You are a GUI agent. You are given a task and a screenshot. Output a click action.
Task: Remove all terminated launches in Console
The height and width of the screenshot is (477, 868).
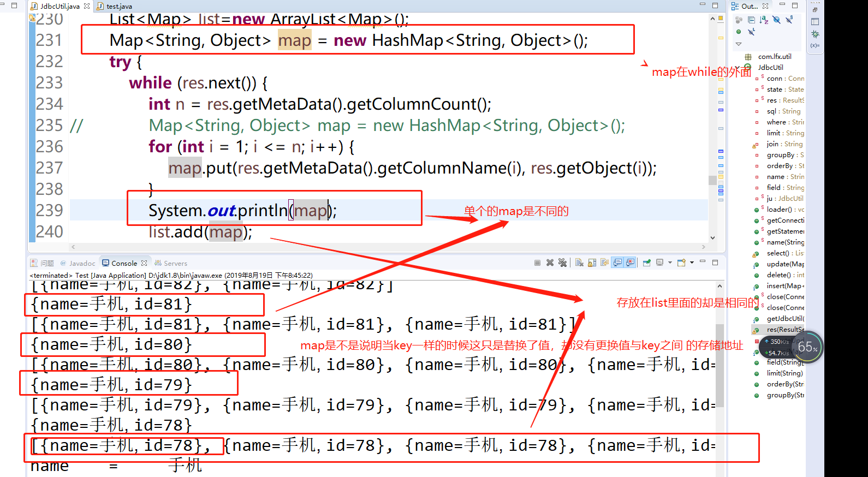click(562, 263)
